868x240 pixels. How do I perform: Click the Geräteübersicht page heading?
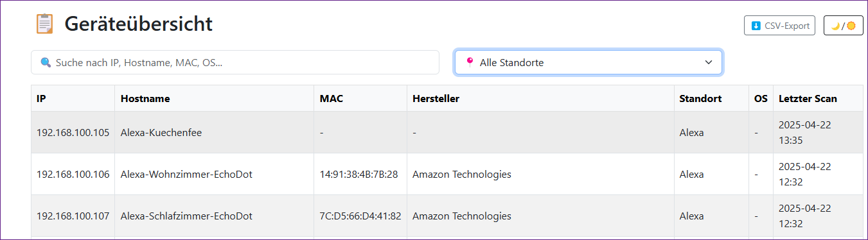tap(138, 24)
